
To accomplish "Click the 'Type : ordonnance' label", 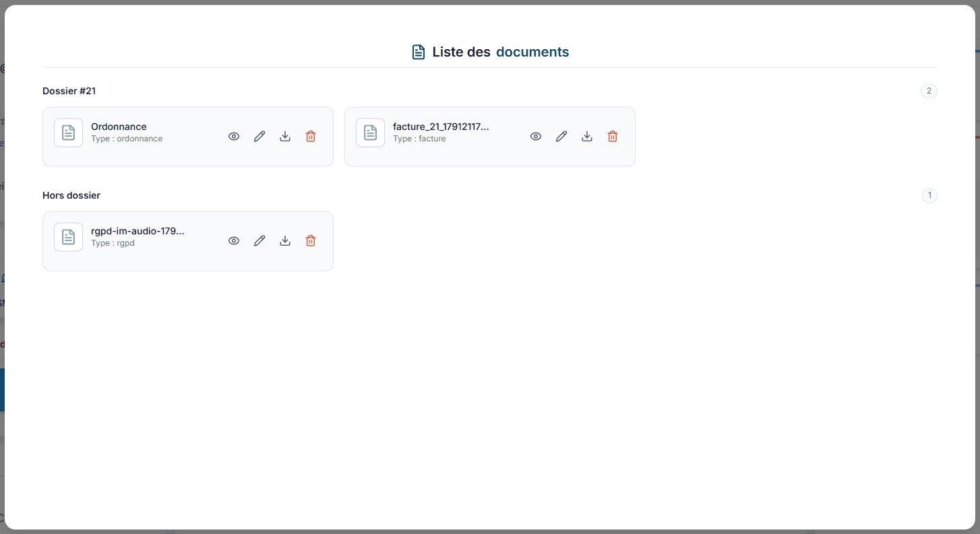I will tap(127, 139).
